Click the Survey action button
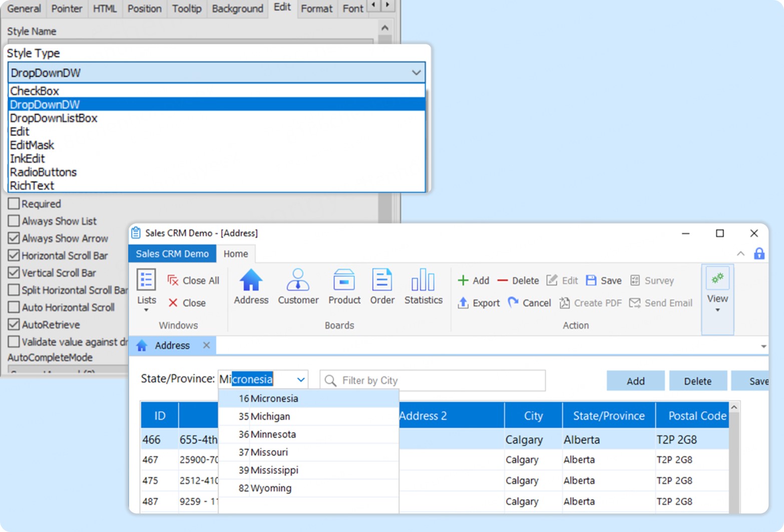This screenshot has height=532, width=784. click(652, 280)
